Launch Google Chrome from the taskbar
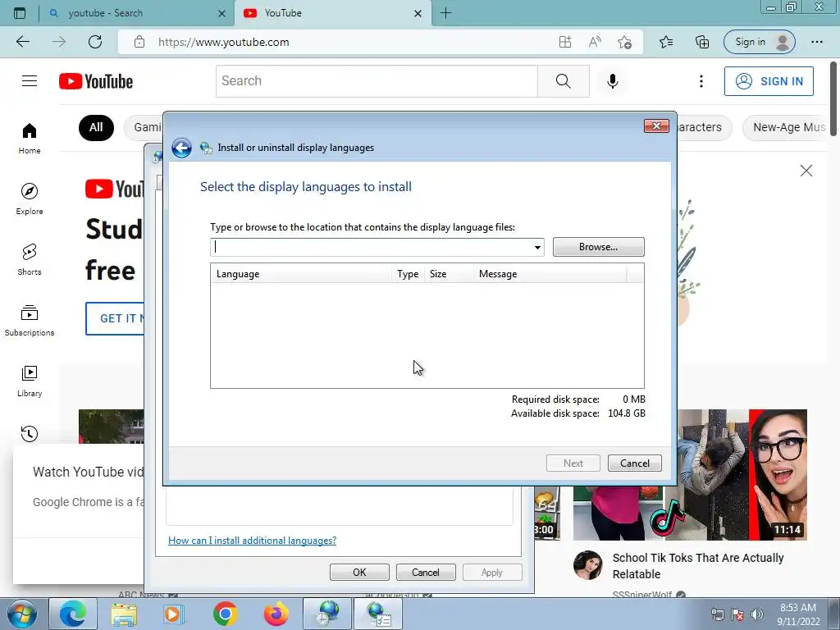This screenshot has width=840, height=630. click(x=225, y=614)
